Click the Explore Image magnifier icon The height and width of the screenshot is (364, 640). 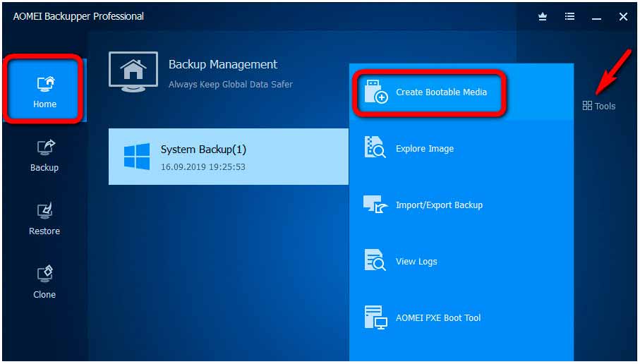[x=375, y=147]
